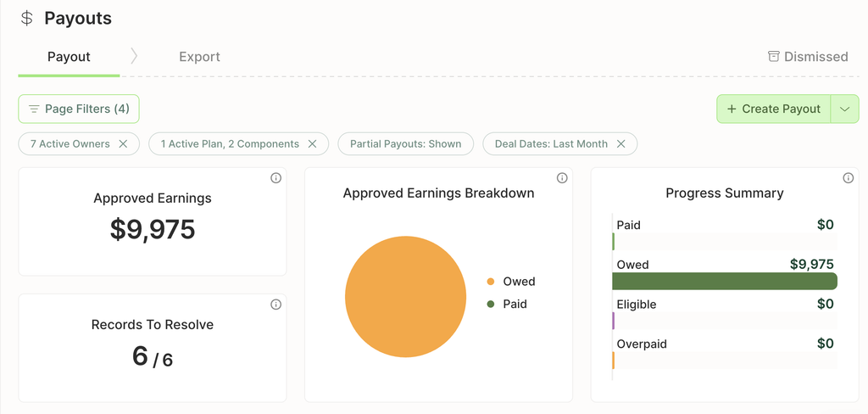The width and height of the screenshot is (868, 414).
Task: Remove the Deal Dates: Last Month filter
Action: (621, 144)
